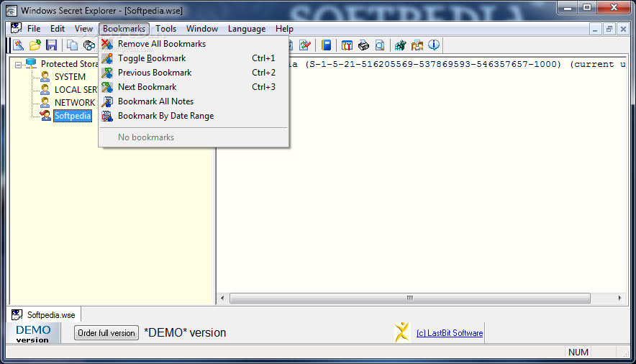
Task: Click the SID text line in right pane
Action: 458,64
